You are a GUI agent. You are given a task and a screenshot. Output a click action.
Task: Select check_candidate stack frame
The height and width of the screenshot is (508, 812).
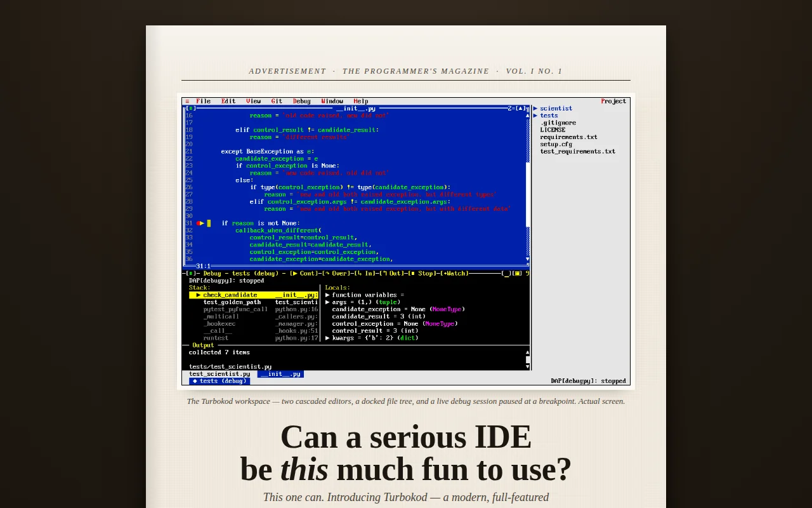tap(254, 295)
